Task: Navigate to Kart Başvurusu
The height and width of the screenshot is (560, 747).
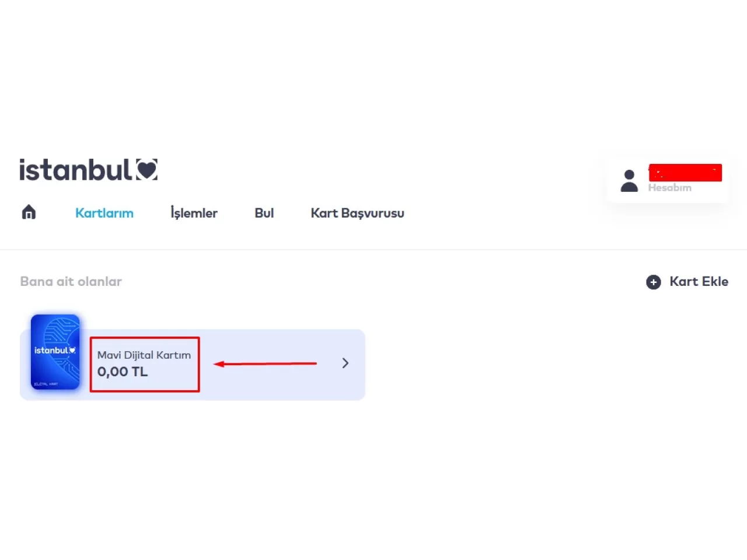Action: [357, 213]
